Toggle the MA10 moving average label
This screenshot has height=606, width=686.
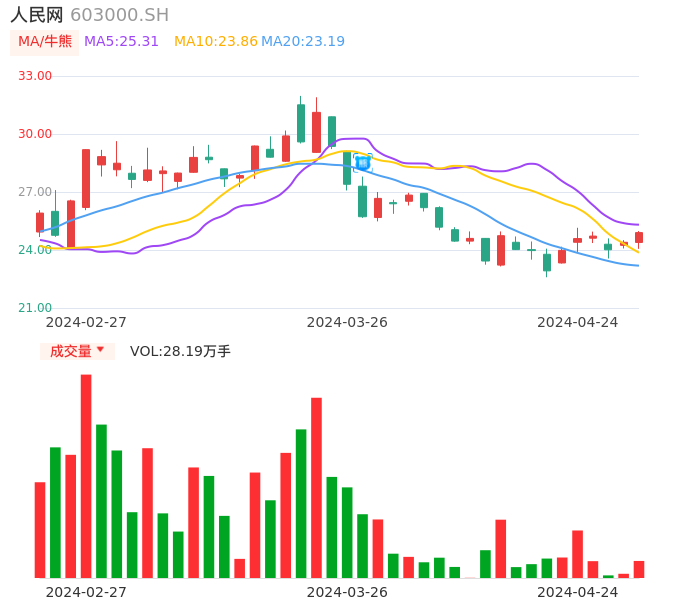(215, 42)
